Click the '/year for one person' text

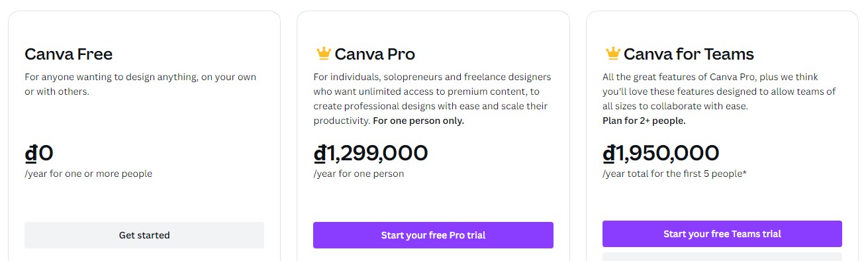[x=358, y=174]
